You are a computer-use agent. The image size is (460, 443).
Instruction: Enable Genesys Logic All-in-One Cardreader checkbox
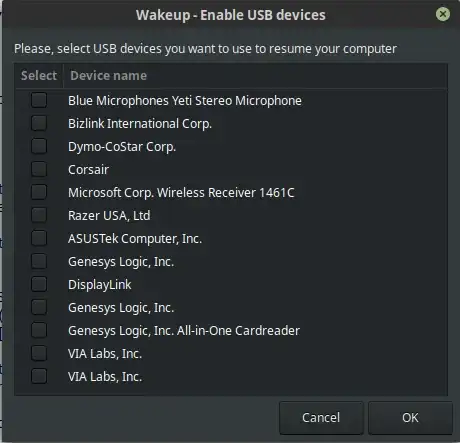point(39,330)
